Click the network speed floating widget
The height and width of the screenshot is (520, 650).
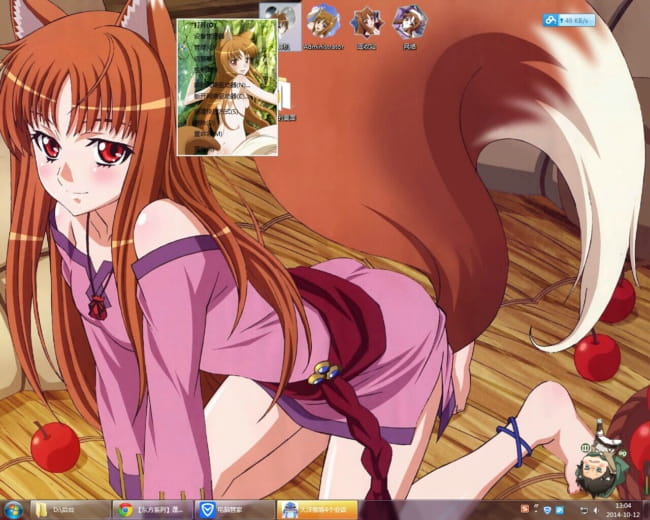(568, 20)
